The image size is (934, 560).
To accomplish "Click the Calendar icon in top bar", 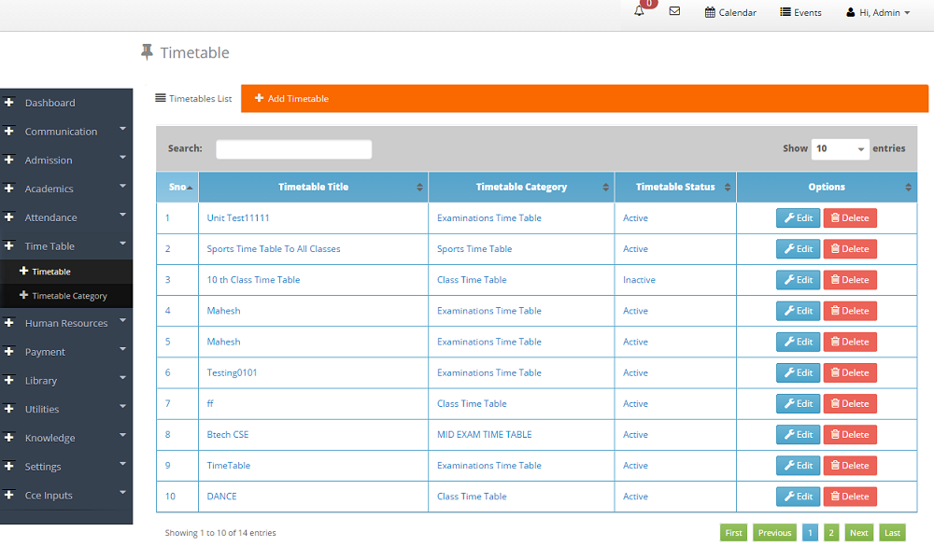I will tap(710, 12).
